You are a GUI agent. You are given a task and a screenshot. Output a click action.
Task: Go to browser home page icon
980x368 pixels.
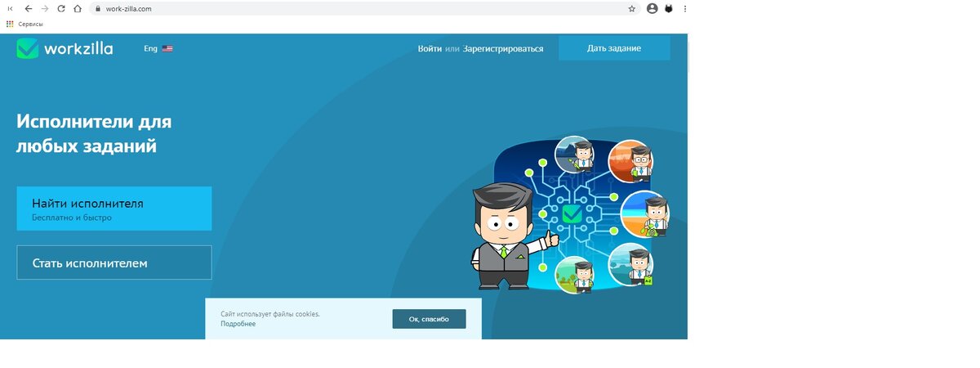coord(77,8)
